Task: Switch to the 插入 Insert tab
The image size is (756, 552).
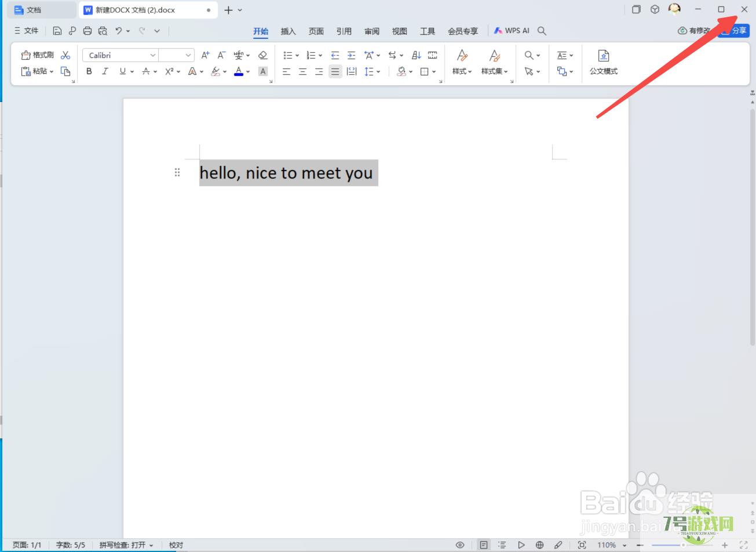Action: pos(288,31)
